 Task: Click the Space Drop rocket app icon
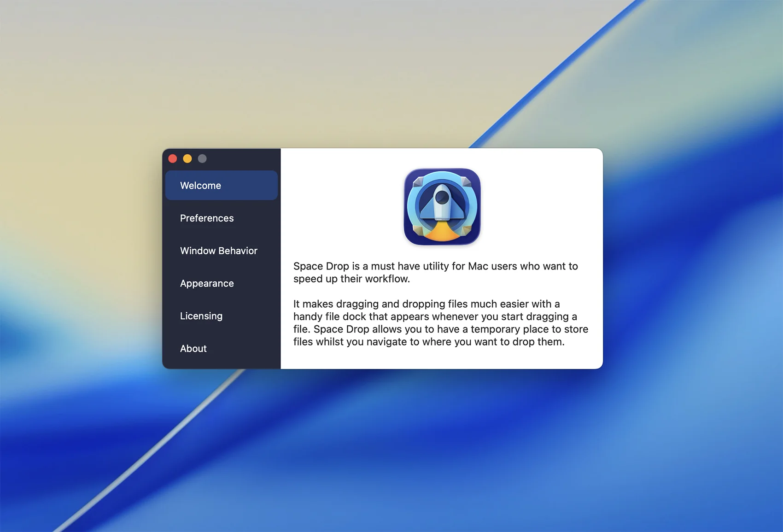(442, 206)
